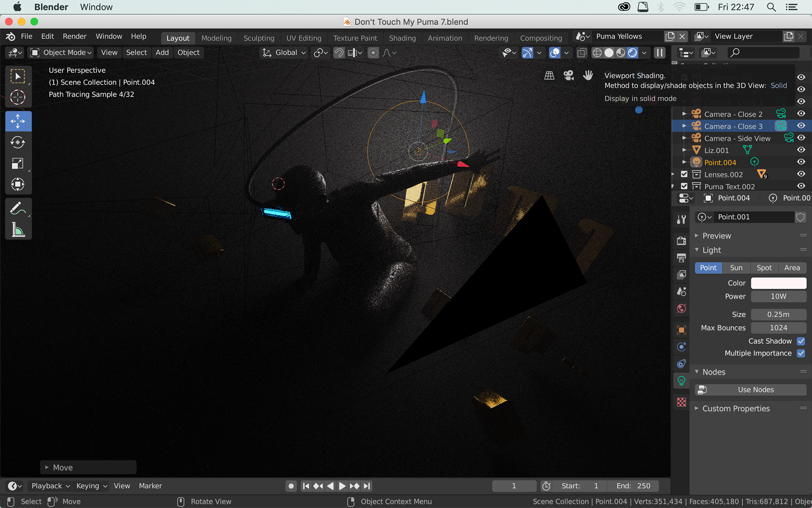Open the viewport shading options dropdown
The width and height of the screenshot is (812, 508).
(x=644, y=53)
